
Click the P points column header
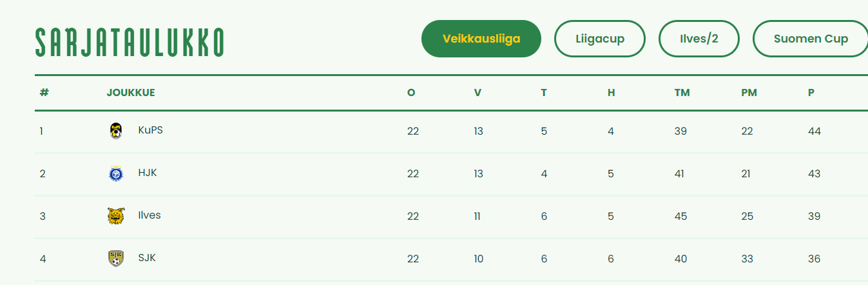(x=811, y=93)
